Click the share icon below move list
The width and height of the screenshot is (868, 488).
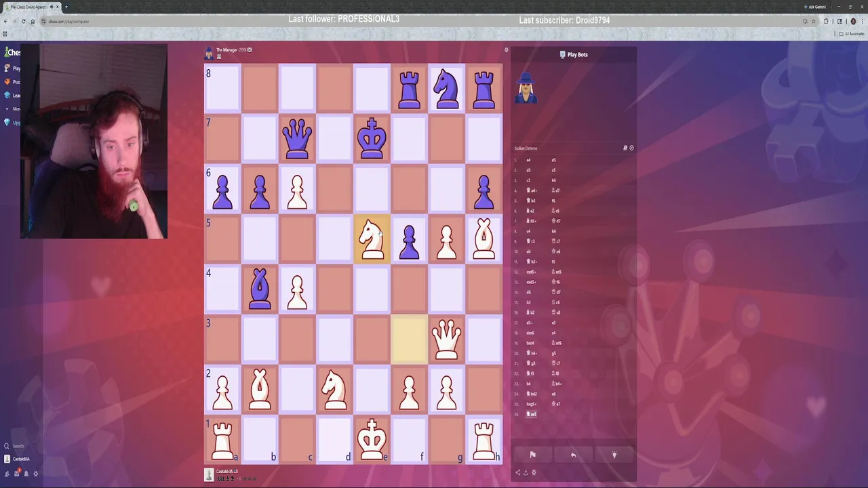point(517,472)
